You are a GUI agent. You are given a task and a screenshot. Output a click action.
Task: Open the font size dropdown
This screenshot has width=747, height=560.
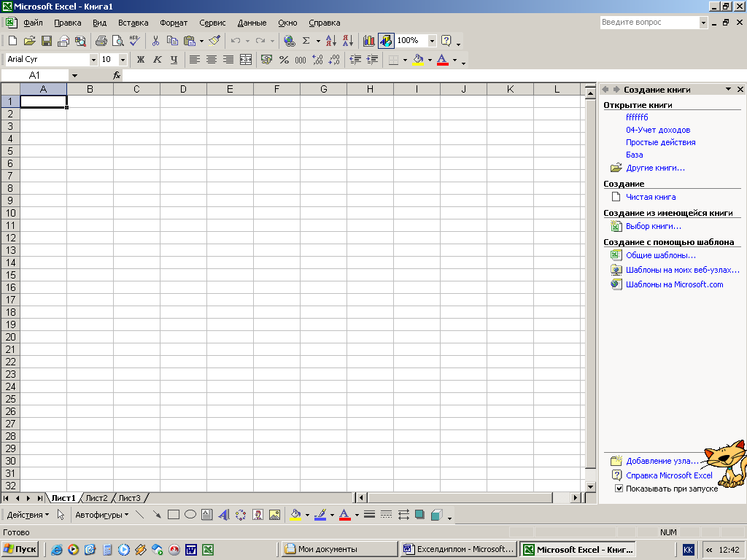[x=123, y=60]
